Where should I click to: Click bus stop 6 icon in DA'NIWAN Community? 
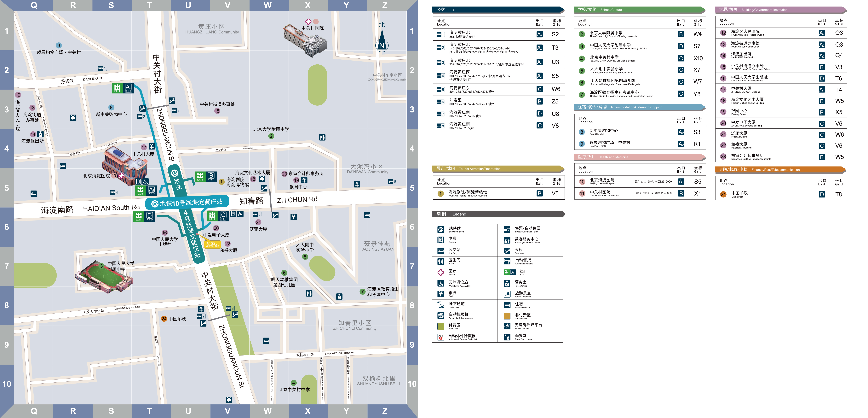393,182
